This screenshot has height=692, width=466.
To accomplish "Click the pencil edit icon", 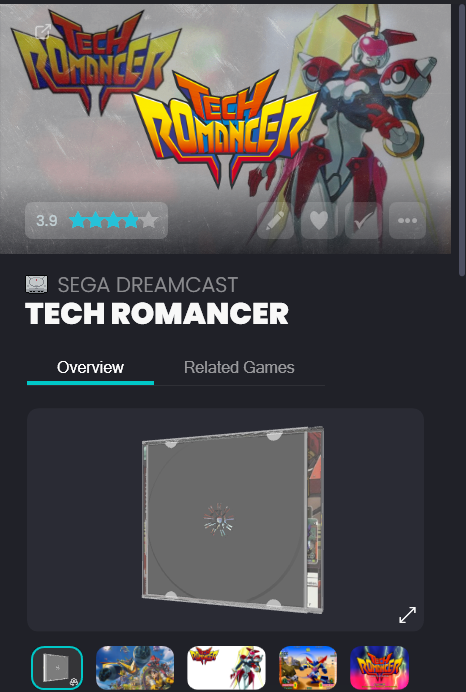I will [275, 221].
